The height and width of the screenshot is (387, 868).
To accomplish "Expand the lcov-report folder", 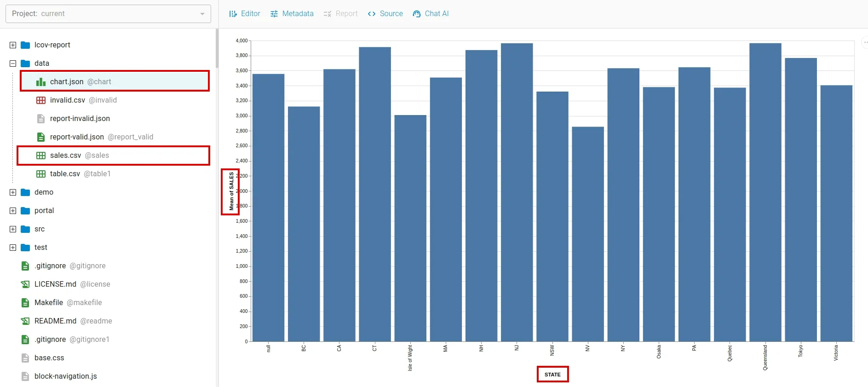I will 13,45.
